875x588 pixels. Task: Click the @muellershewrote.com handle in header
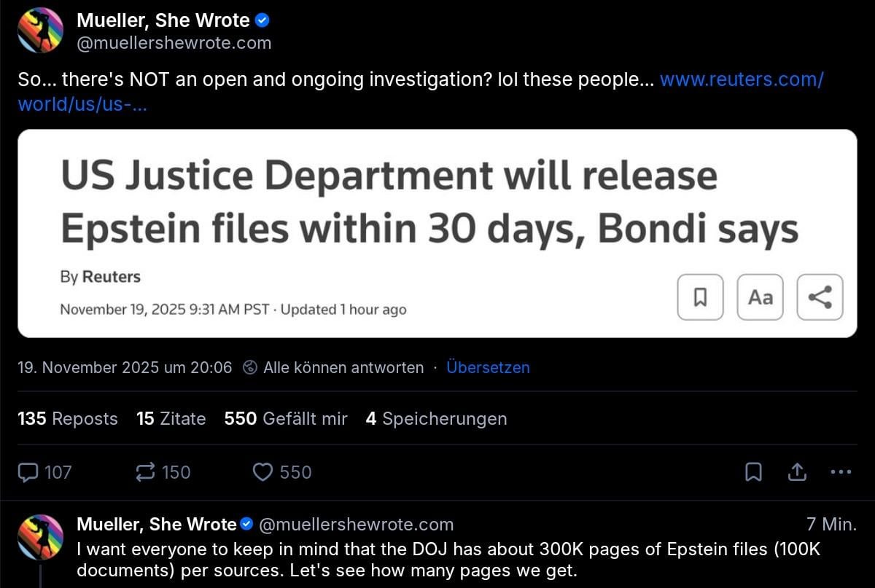tap(174, 43)
